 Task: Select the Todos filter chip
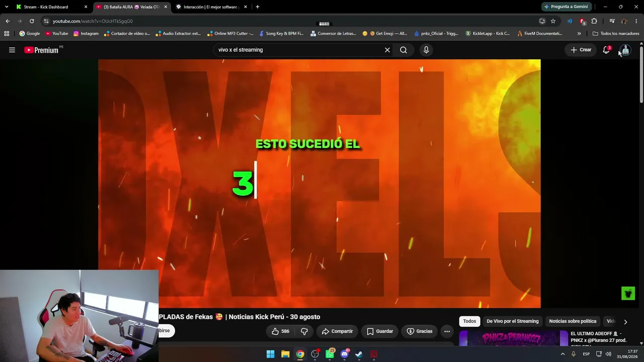[x=469, y=321]
